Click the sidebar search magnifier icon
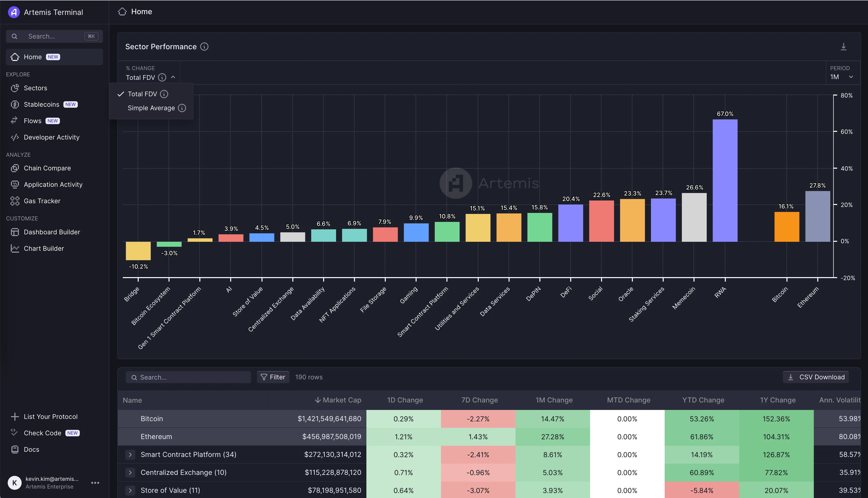 pyautogui.click(x=14, y=36)
